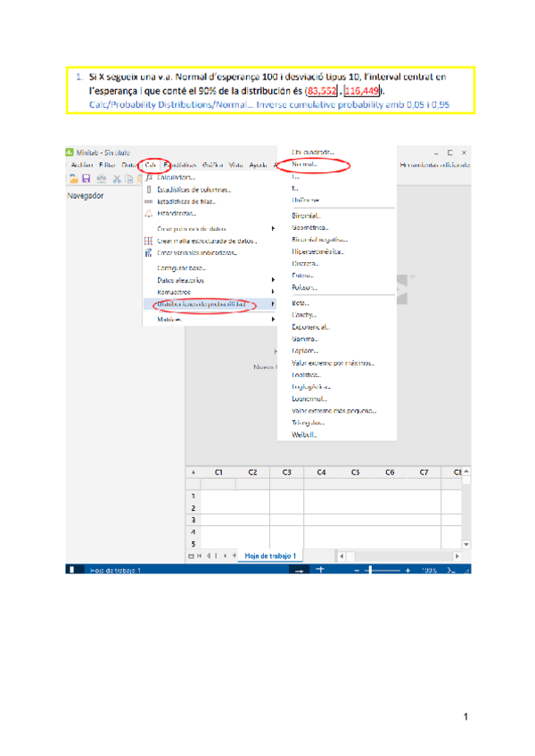Select Gamma... distribution
Viewport: 535px width, 756px height.
[305, 339]
